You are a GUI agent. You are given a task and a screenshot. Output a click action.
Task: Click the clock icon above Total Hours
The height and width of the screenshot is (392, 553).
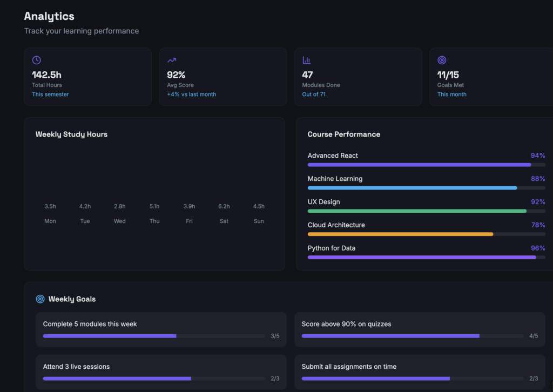(x=37, y=60)
